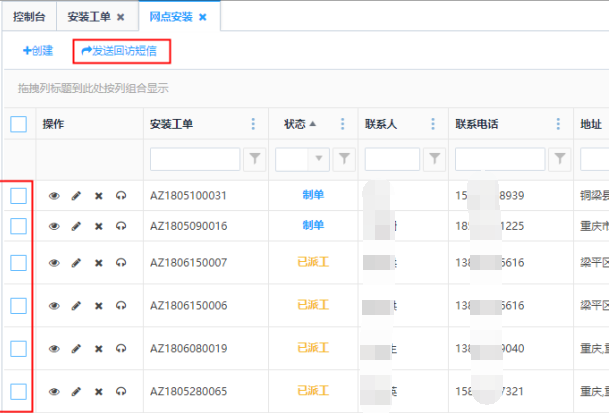Close the 网点安装 tab

pos(203,17)
